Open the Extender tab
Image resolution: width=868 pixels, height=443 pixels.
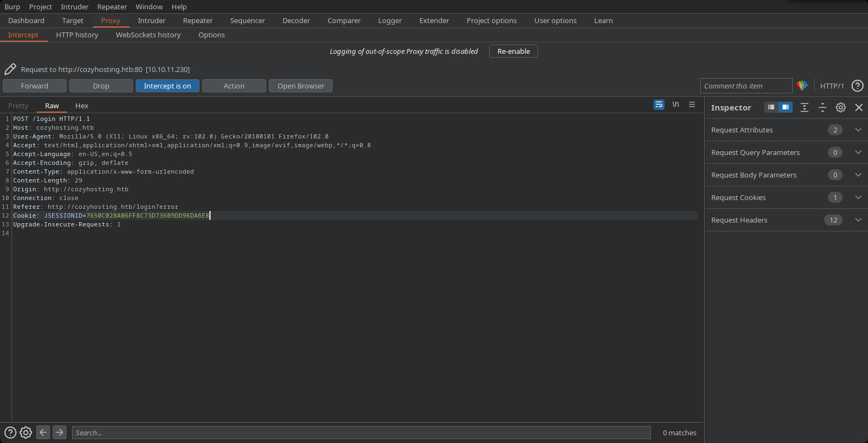click(x=434, y=20)
